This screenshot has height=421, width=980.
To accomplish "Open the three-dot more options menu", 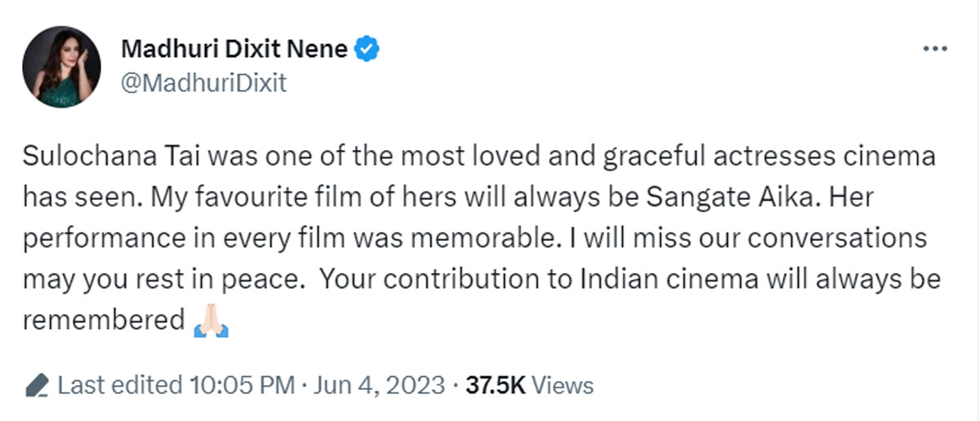I will click(x=933, y=50).
